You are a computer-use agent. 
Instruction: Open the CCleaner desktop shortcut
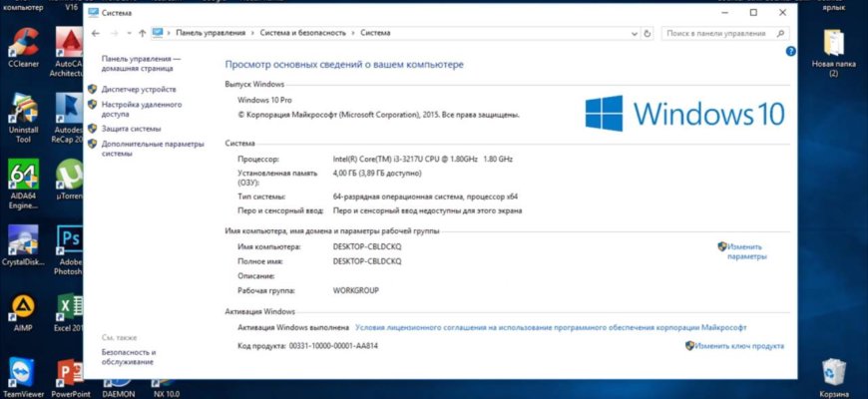pos(22,46)
